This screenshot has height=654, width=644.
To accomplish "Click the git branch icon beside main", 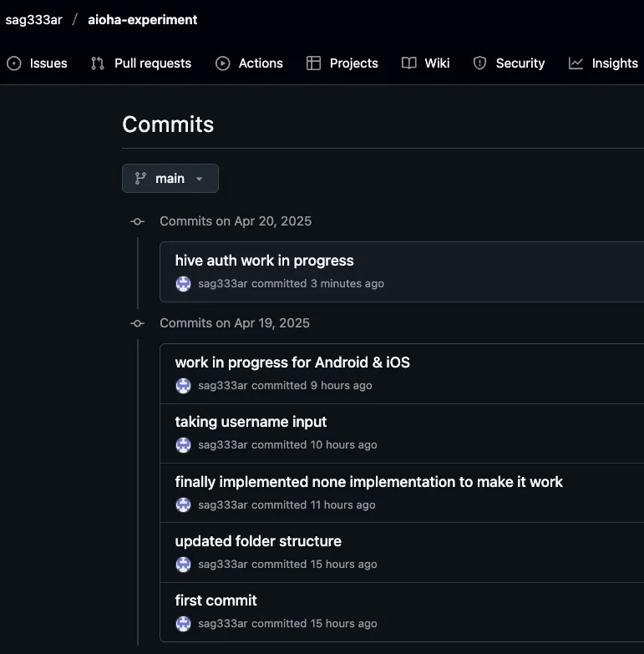I will (140, 179).
